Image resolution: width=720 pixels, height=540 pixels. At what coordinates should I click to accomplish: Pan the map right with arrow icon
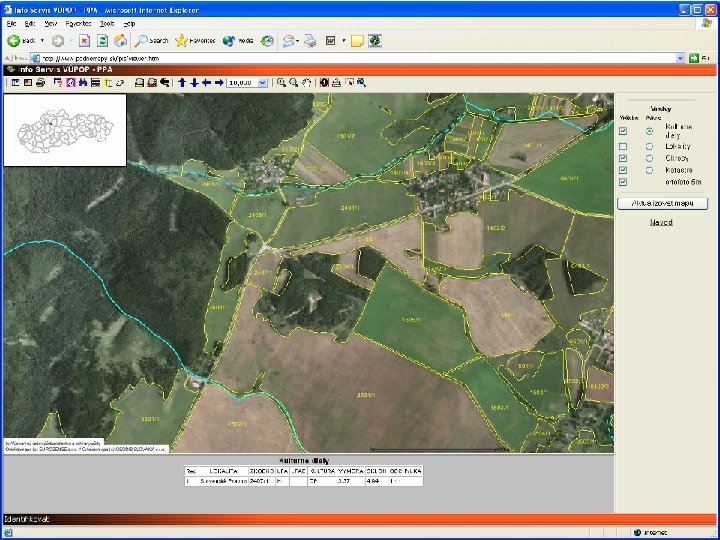click(x=218, y=84)
